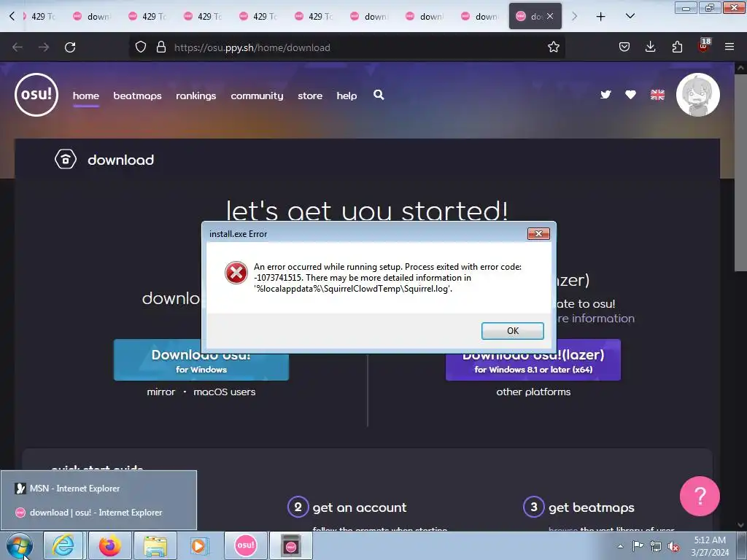
Task: Click Download osu! for Windows button
Action: [x=201, y=360]
